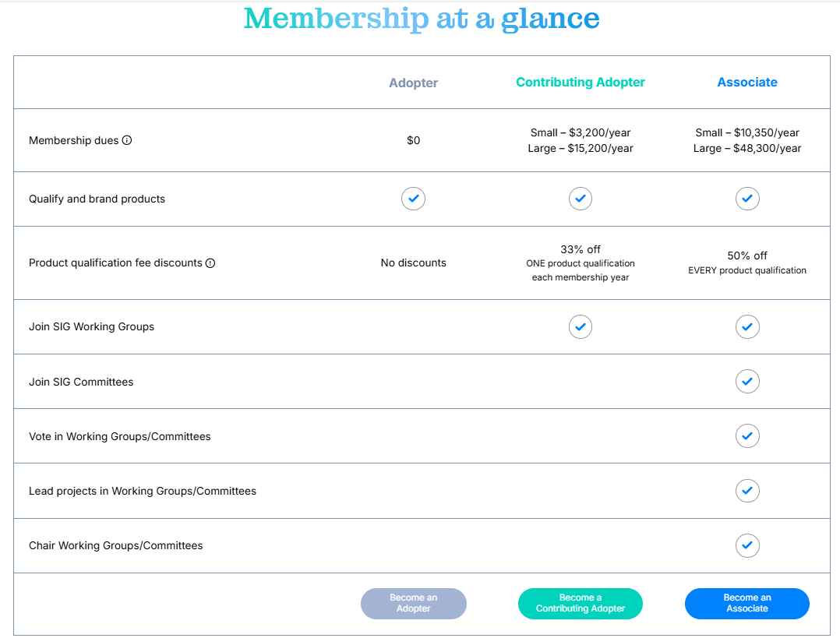Click Adopter checkmark for Qualify and brand products
Image resolution: width=840 pixels, height=638 pixels.
coord(413,199)
